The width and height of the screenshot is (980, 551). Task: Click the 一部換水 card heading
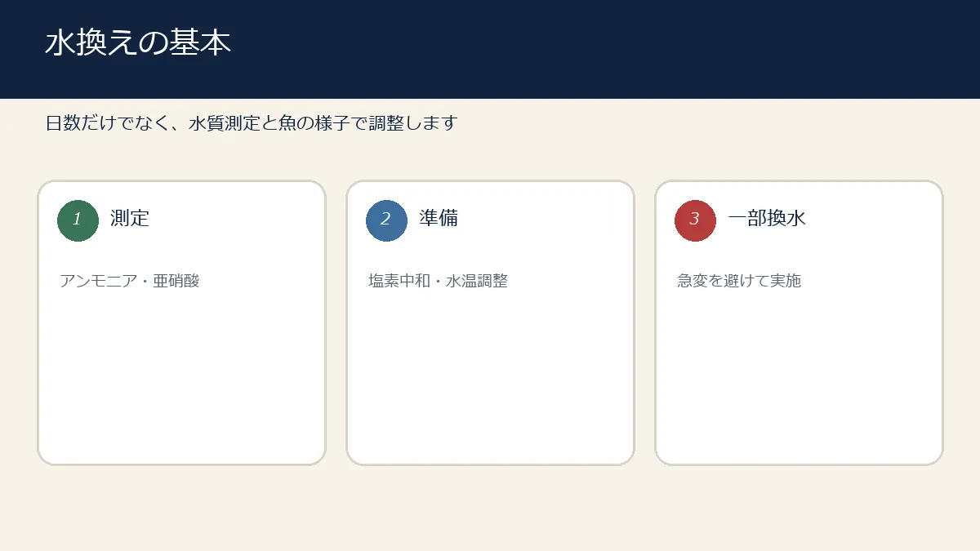coord(767,219)
